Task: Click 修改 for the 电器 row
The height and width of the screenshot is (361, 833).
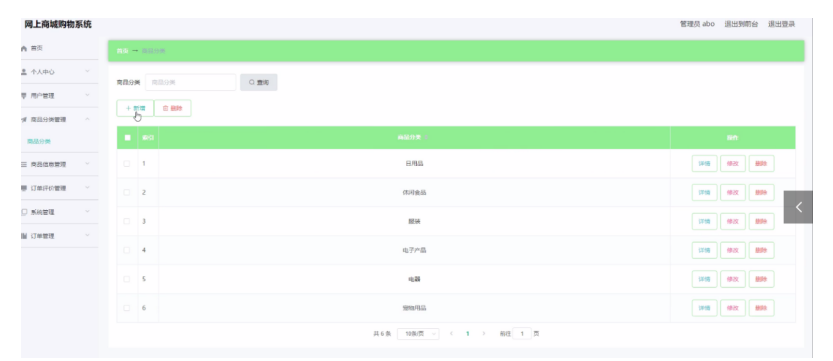Action: point(733,279)
